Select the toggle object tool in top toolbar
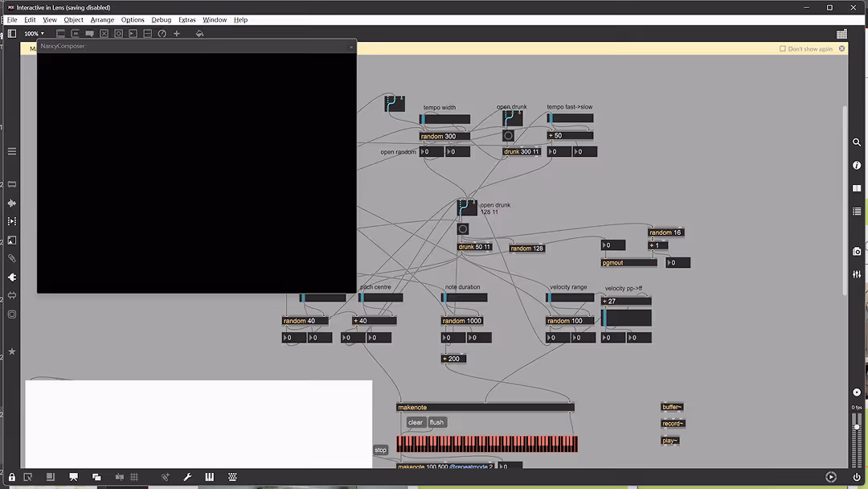868x489 pixels. click(x=104, y=33)
